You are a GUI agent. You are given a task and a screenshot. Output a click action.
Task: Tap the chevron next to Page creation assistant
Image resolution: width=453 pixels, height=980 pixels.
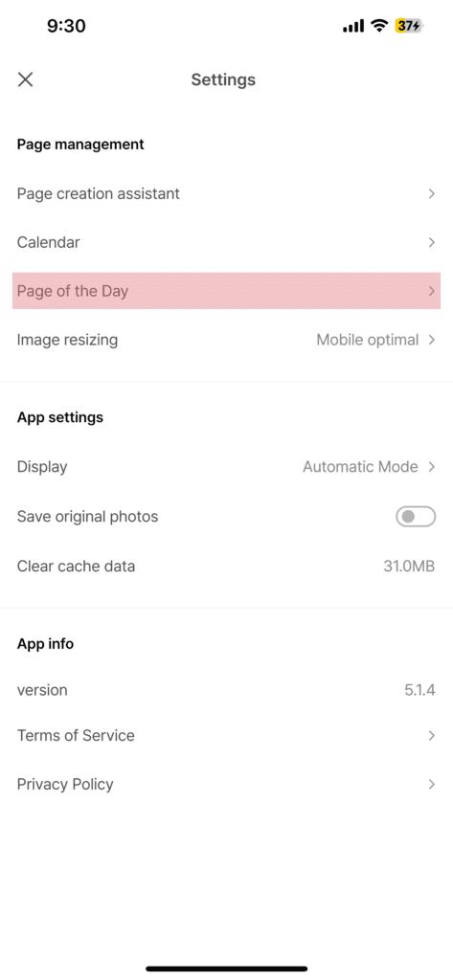431,193
